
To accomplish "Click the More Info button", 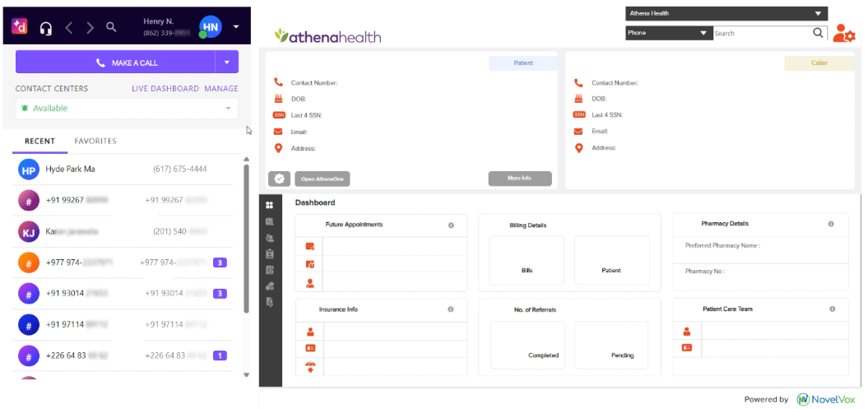I will point(520,179).
